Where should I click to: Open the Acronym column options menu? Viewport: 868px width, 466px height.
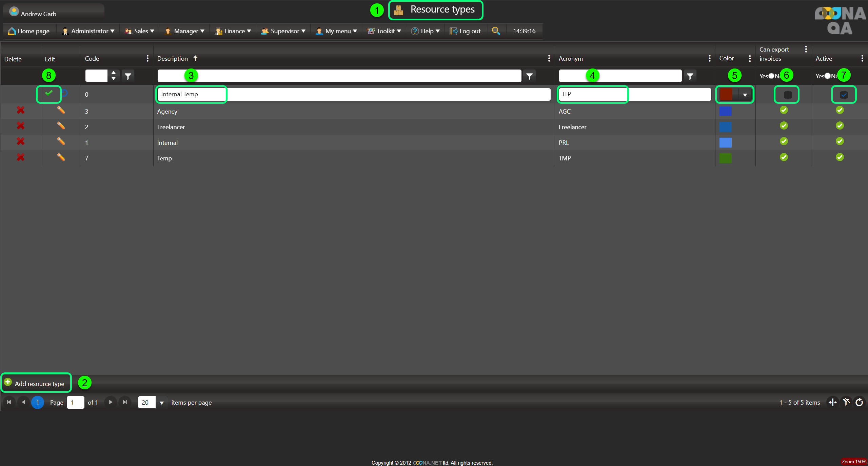(x=709, y=58)
